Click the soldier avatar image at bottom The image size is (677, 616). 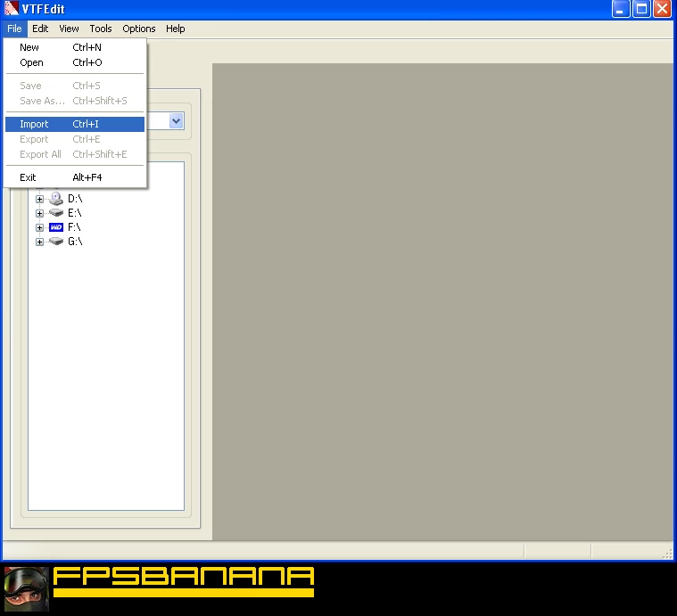point(26,588)
